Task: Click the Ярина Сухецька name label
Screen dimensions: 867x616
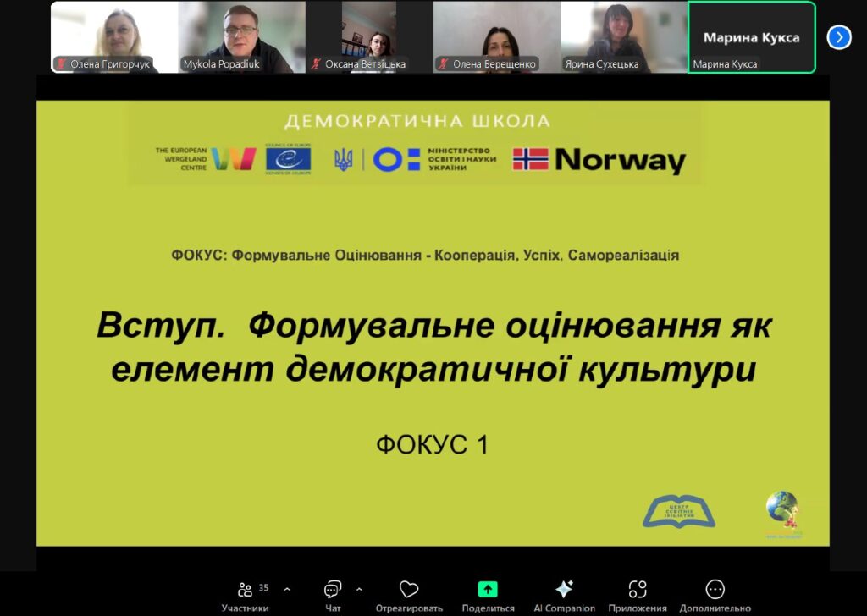Action: 602,64
